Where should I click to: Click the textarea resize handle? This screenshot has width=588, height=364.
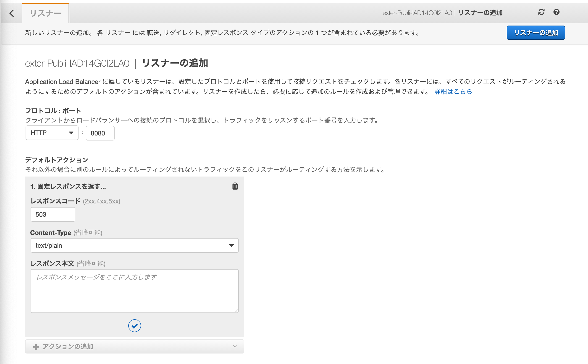click(236, 311)
